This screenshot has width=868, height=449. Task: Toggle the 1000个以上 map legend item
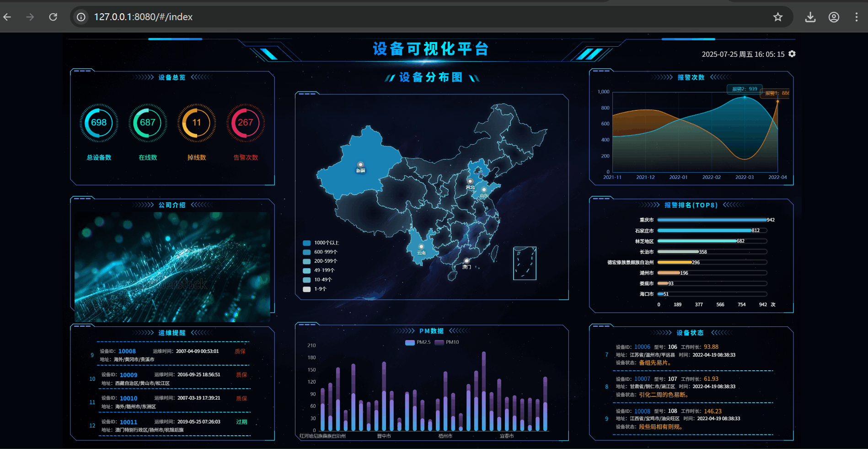coord(321,243)
